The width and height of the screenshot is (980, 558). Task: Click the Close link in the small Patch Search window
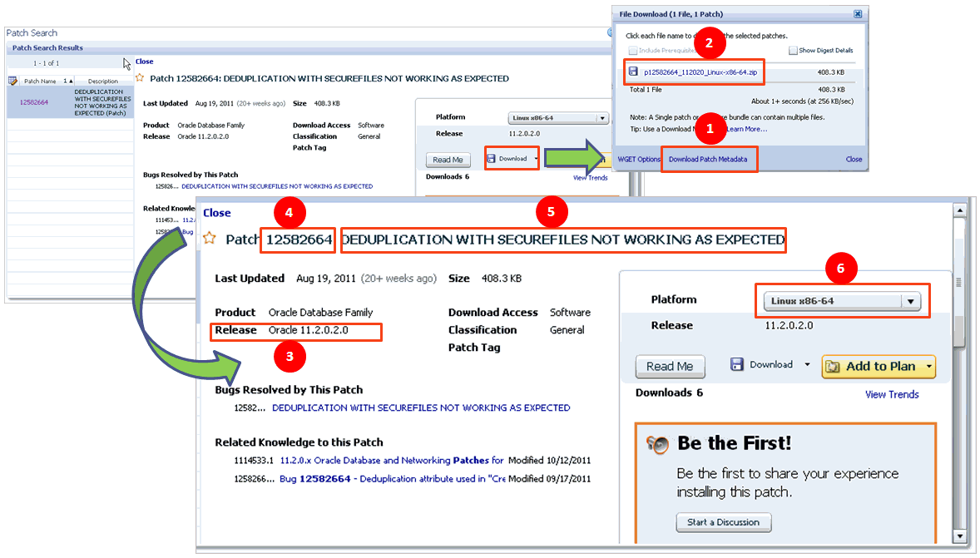(145, 62)
